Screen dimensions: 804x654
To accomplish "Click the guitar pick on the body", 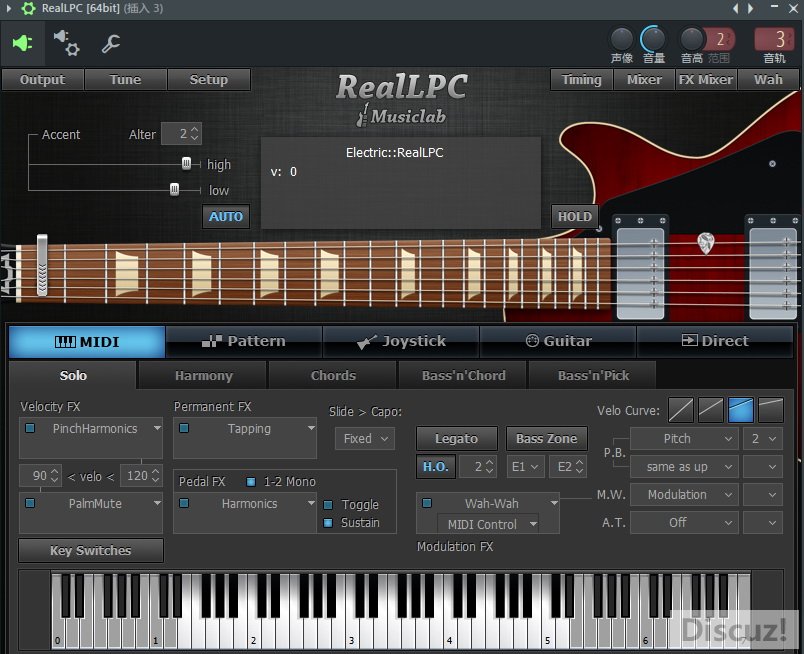I will pos(706,242).
